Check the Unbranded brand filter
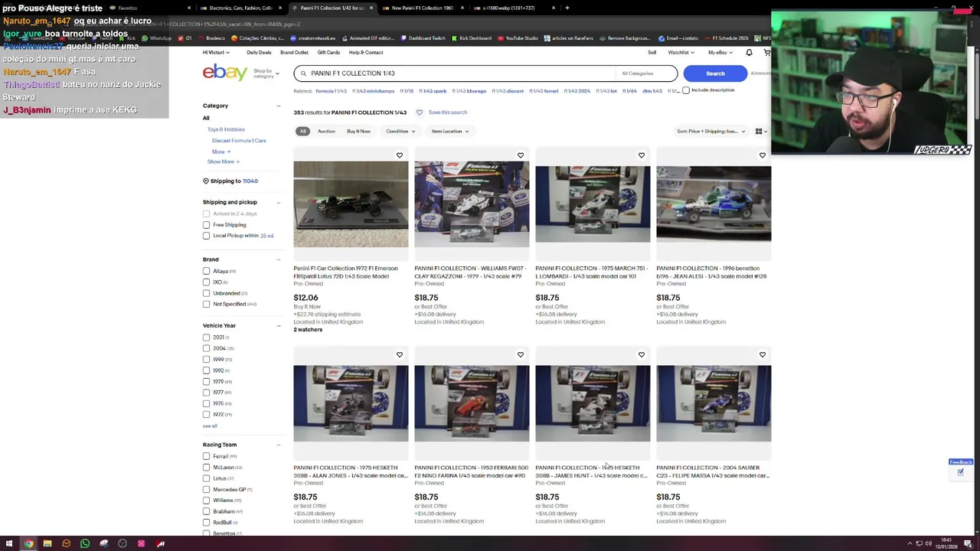The width and height of the screenshot is (980, 551). (206, 293)
